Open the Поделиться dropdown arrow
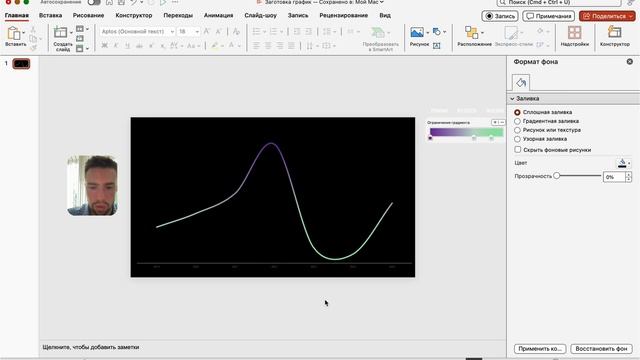 click(631, 16)
